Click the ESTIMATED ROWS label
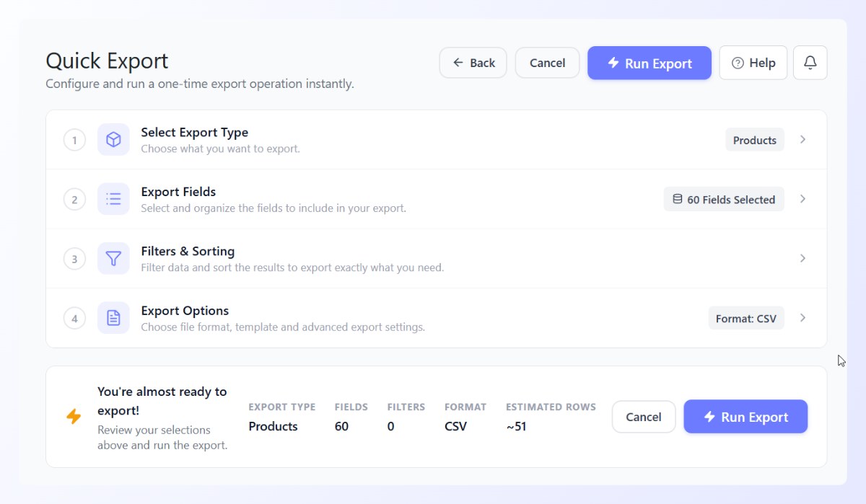Viewport: 866px width, 504px height. (x=551, y=407)
